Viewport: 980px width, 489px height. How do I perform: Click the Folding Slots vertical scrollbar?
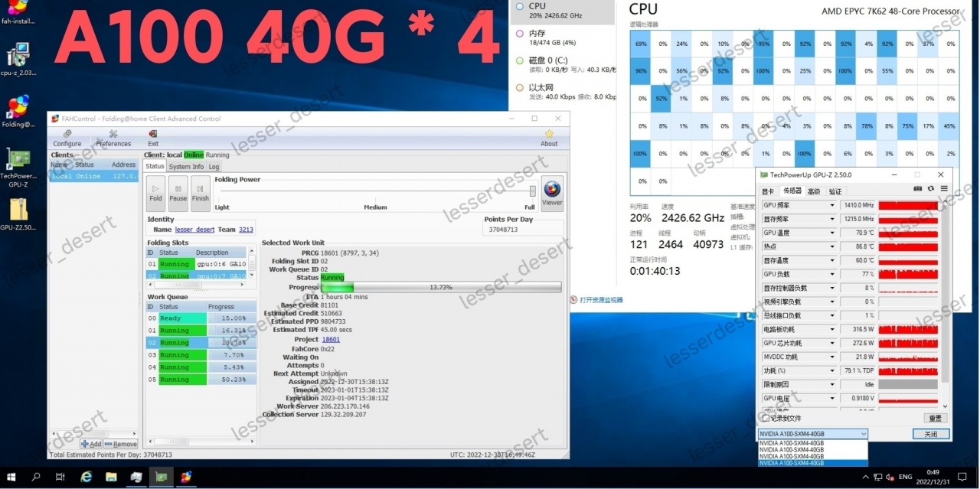pos(252,262)
